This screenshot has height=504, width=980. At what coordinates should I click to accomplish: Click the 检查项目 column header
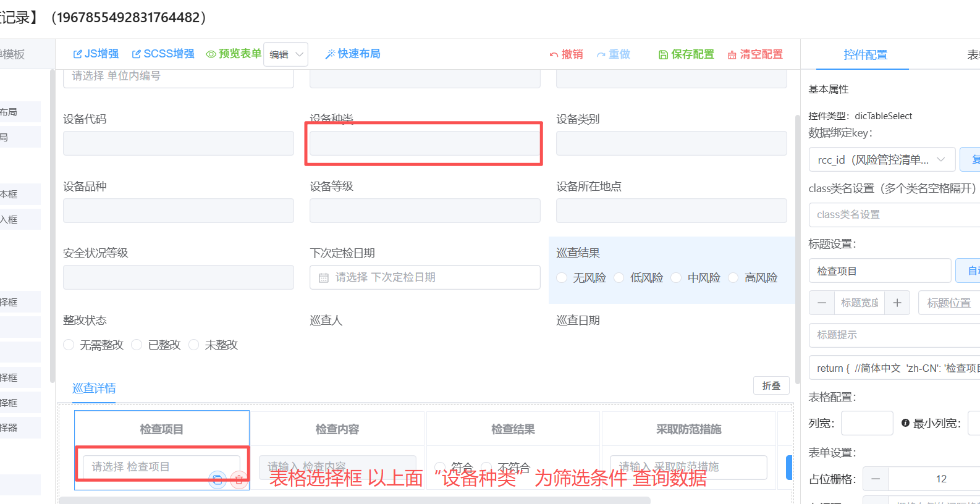[161, 429]
